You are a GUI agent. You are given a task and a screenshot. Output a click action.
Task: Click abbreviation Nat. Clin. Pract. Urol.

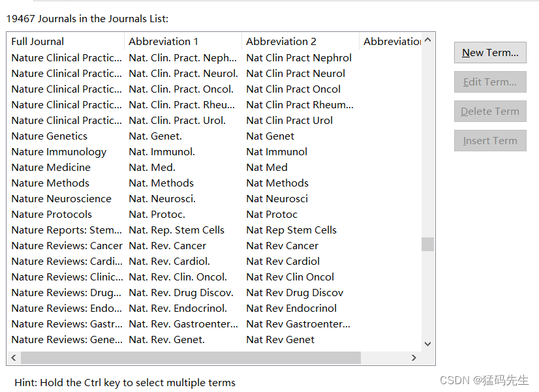[177, 121]
